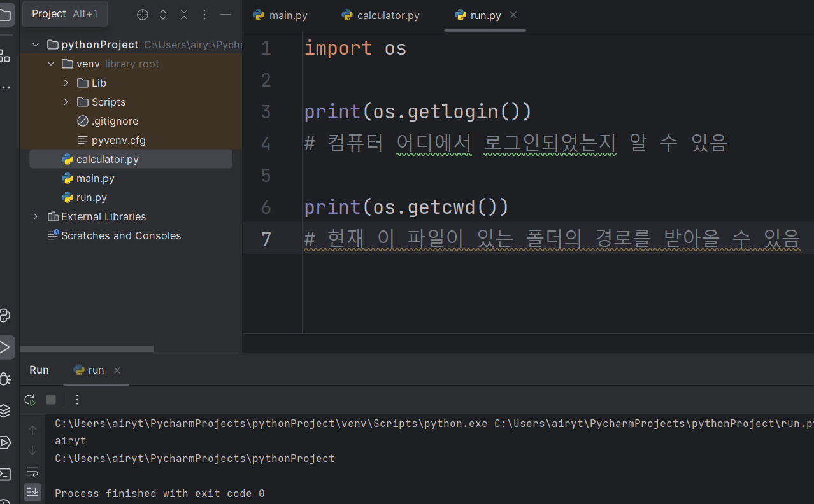
Task: Click gutter line number 6
Action: click(266, 207)
